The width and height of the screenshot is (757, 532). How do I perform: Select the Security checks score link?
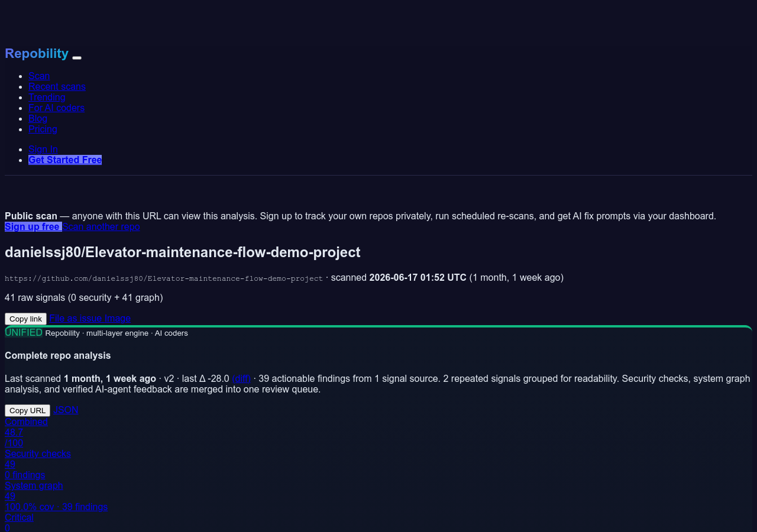38,453
